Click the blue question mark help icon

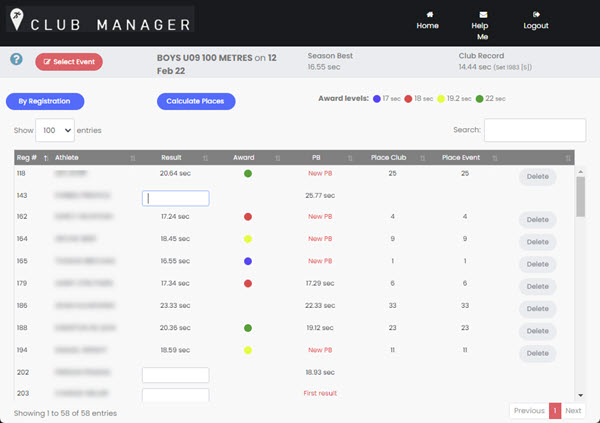(x=16, y=60)
